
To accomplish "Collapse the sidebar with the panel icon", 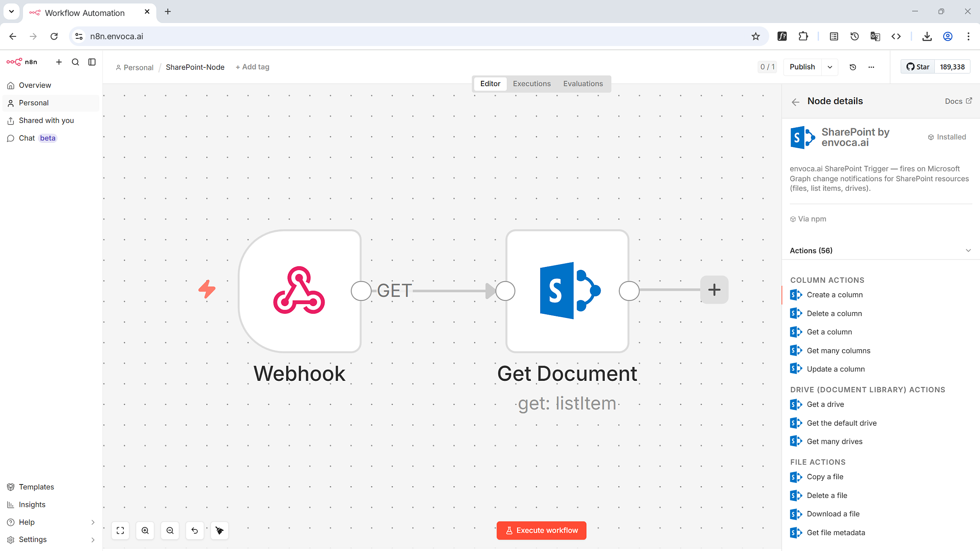I will coord(92,62).
